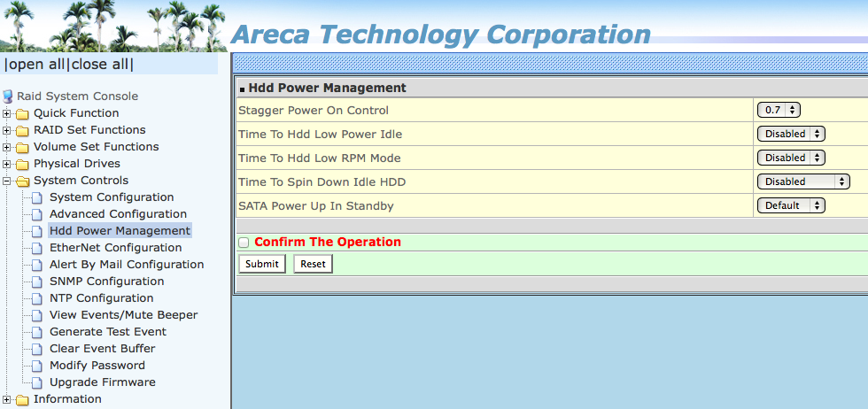Expand the Physical Drives tree node
The image size is (868, 409).
7,165
